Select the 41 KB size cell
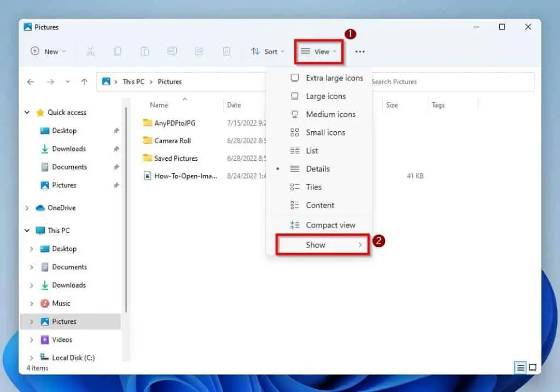The height and width of the screenshot is (392, 560). click(x=415, y=175)
